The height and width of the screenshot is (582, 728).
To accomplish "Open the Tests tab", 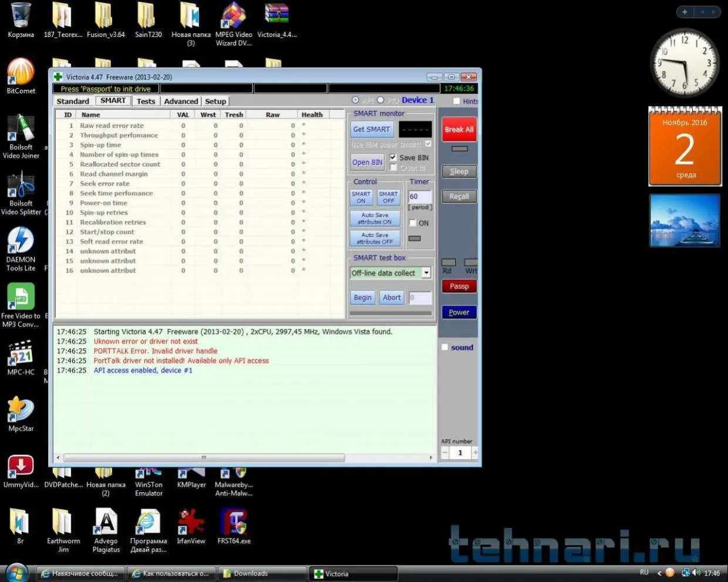I will [146, 101].
